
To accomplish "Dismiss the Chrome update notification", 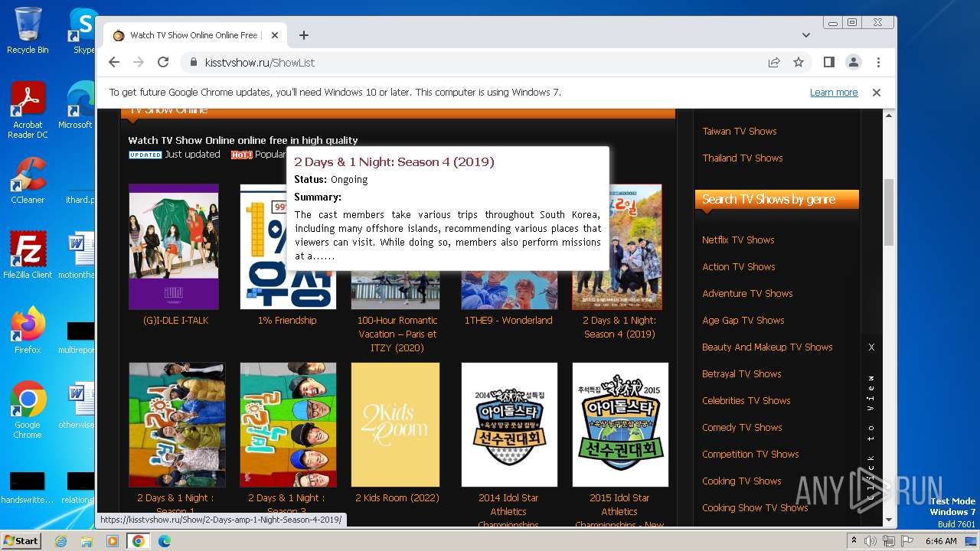I will [x=877, y=93].
